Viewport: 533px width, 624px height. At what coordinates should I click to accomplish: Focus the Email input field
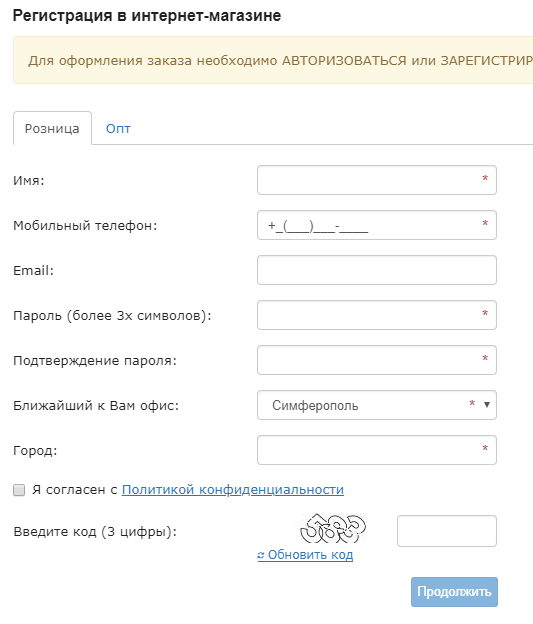point(377,270)
